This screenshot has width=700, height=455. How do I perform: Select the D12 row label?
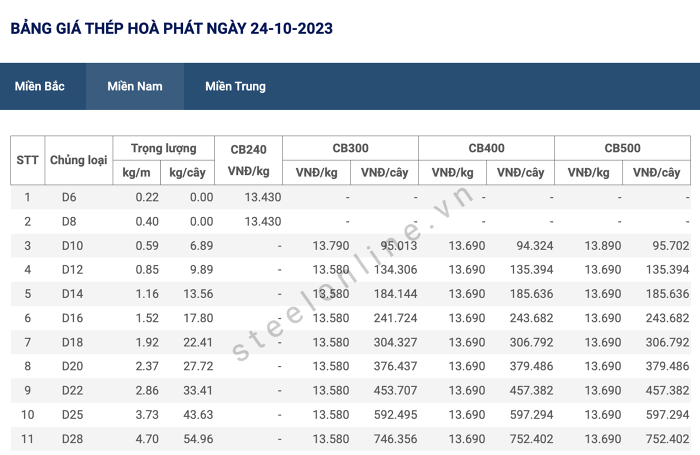(72, 270)
